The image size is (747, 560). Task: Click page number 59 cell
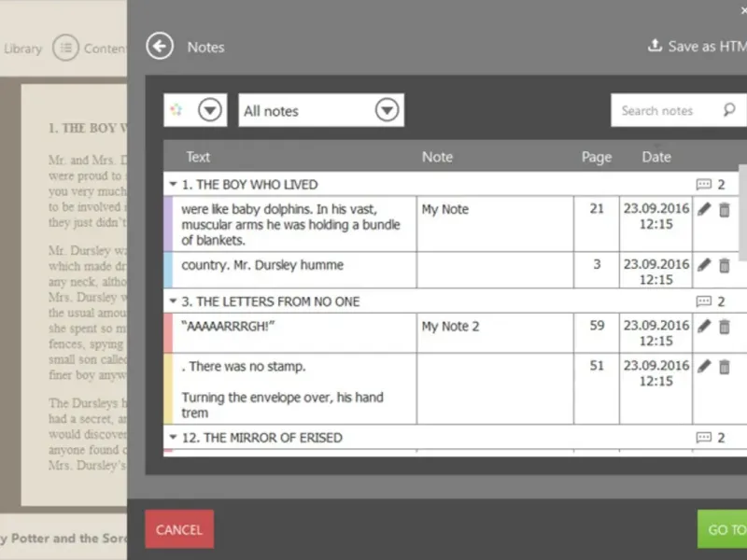[x=597, y=333]
